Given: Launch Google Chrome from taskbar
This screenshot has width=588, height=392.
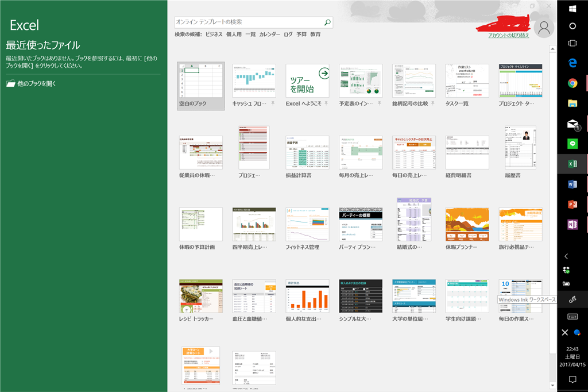Looking at the screenshot, I should [572, 83].
